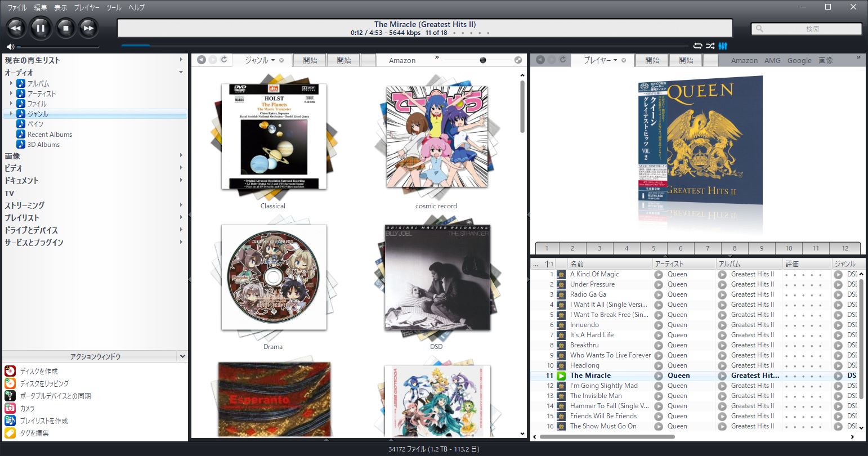Toggle shuffle mode icon
The width and height of the screenshot is (868, 456).
(710, 46)
